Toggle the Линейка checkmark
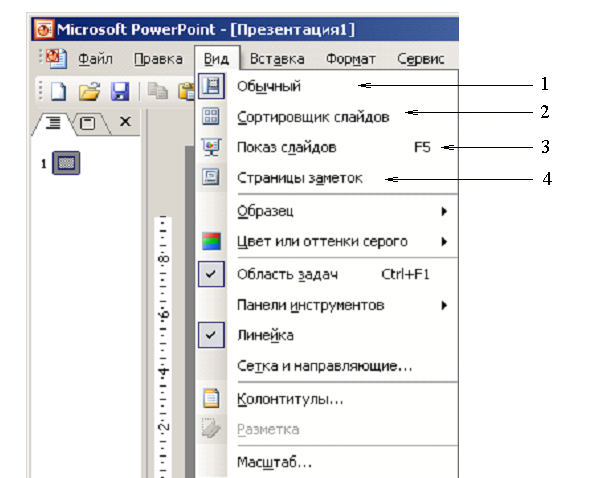 211,335
